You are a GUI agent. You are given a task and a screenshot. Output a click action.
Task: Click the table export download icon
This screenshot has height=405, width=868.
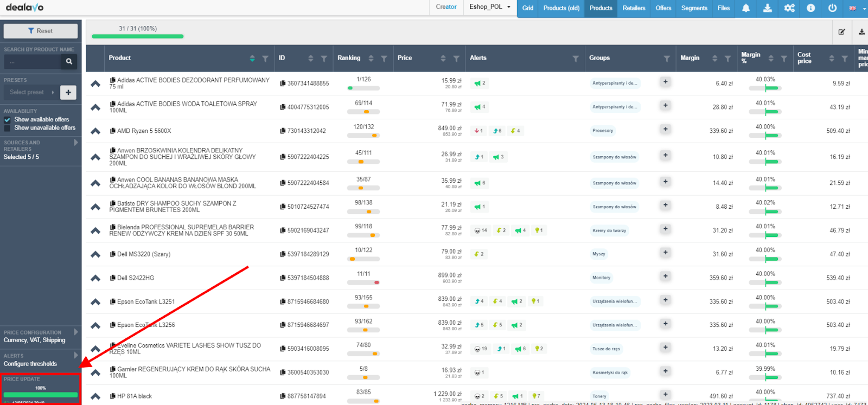pyautogui.click(x=861, y=32)
